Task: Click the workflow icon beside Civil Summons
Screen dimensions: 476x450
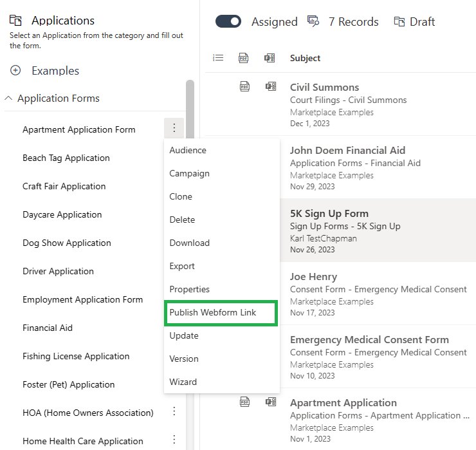Action: (271, 87)
